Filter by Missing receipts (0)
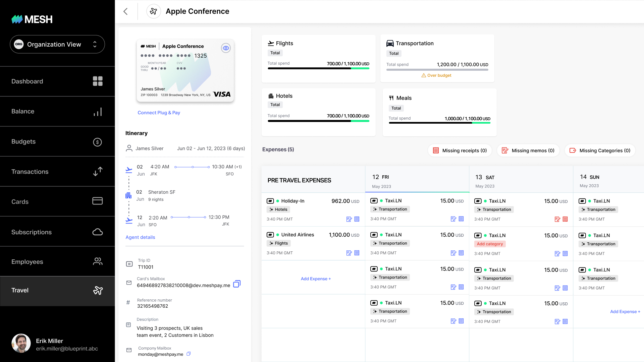The image size is (644, 362). [x=460, y=150]
